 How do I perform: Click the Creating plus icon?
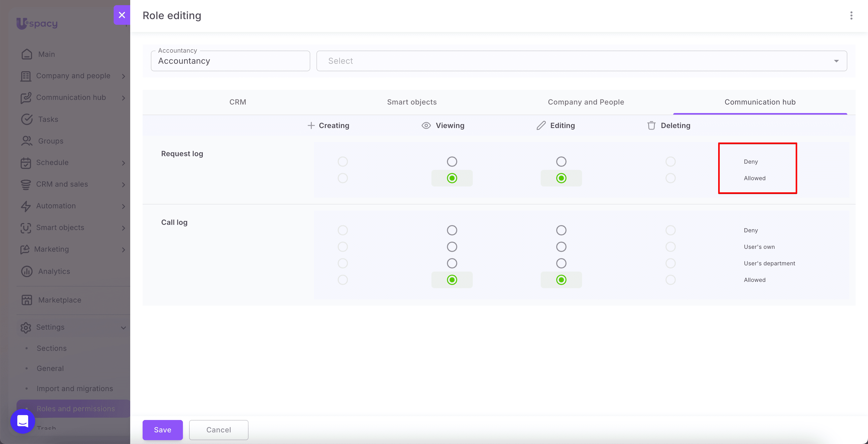coord(311,125)
